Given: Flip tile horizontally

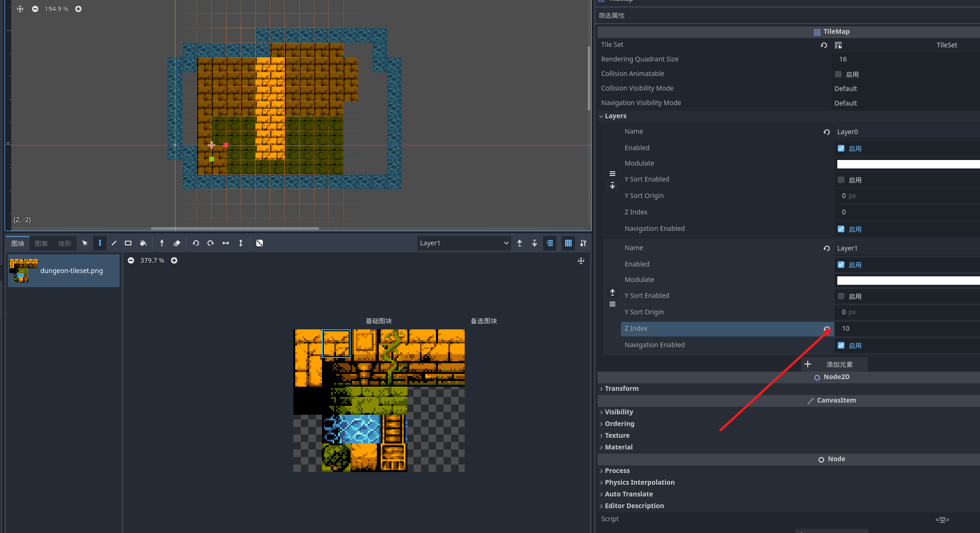Looking at the screenshot, I should pyautogui.click(x=226, y=243).
